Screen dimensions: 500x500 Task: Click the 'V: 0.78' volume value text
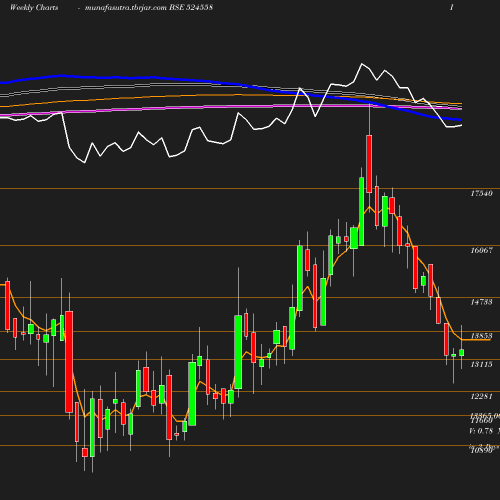click(x=481, y=431)
